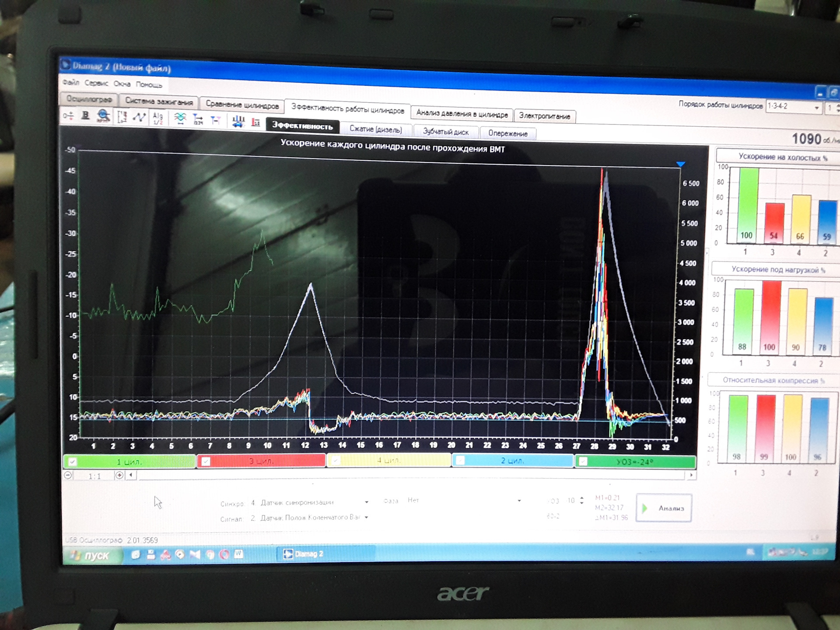The height and width of the screenshot is (630, 840).
Task: Open the Окна menu
Action: [122, 84]
